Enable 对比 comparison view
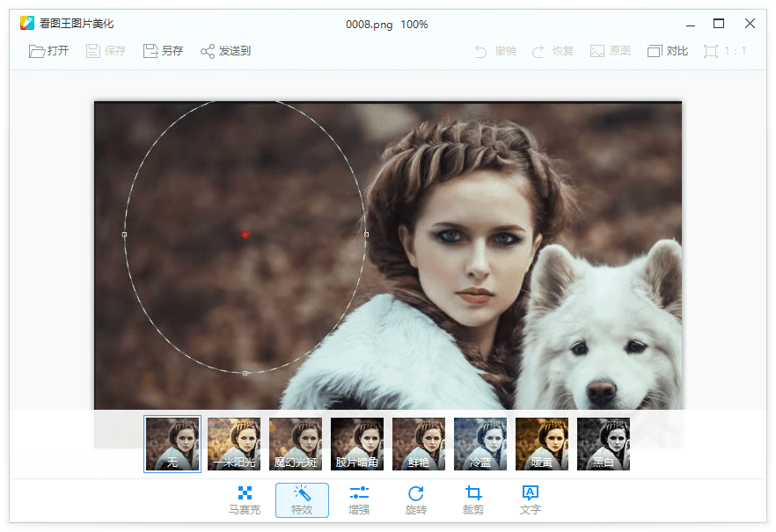 click(668, 50)
